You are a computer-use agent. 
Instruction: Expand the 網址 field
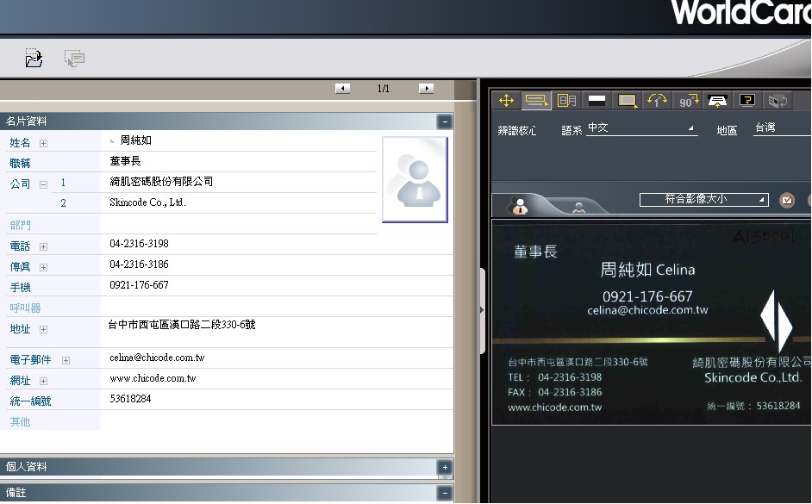pos(43,382)
